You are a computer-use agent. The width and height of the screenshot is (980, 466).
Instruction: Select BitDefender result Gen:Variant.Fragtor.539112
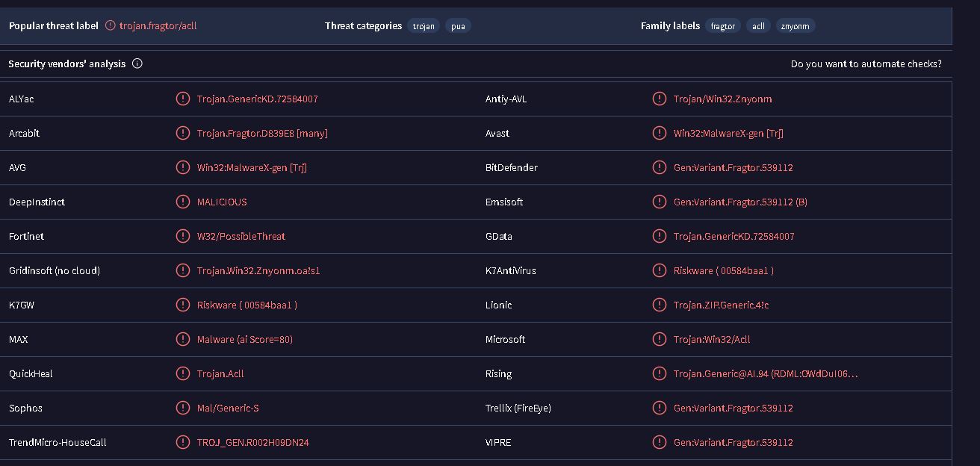click(x=734, y=167)
